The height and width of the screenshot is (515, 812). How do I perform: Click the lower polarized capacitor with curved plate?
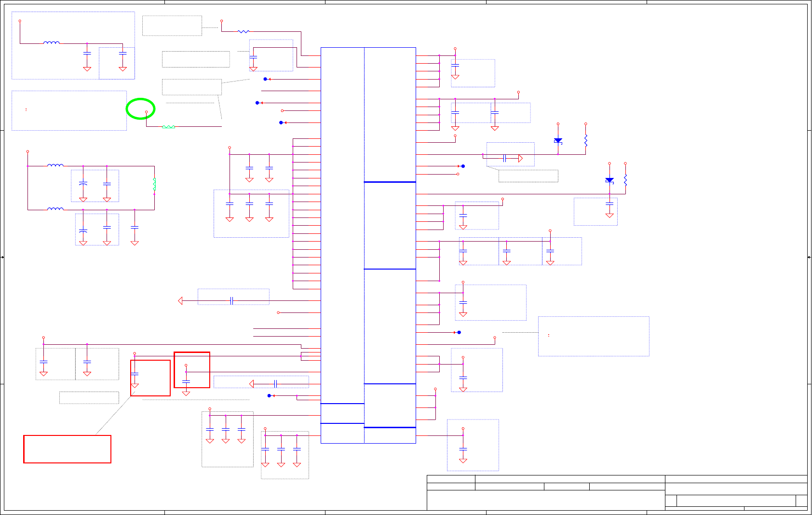click(x=83, y=230)
